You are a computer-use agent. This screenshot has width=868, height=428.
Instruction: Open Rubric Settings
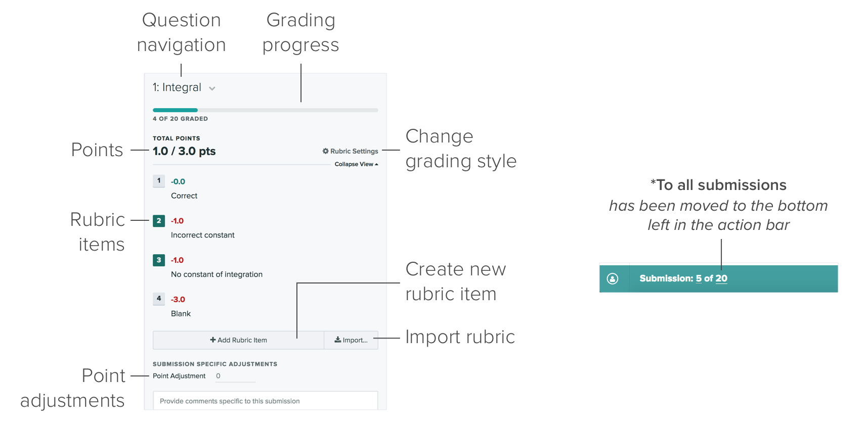(x=350, y=151)
